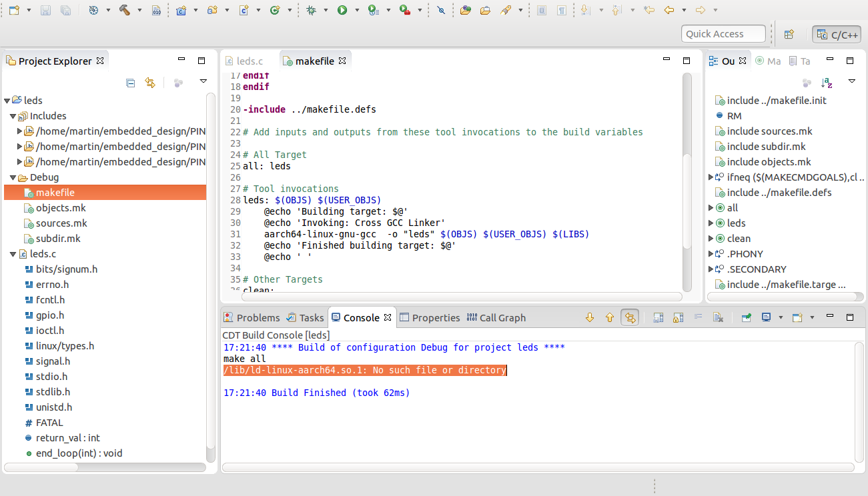This screenshot has width=868, height=496.
Task: Click the C/C++ perspective button
Action: pos(835,33)
